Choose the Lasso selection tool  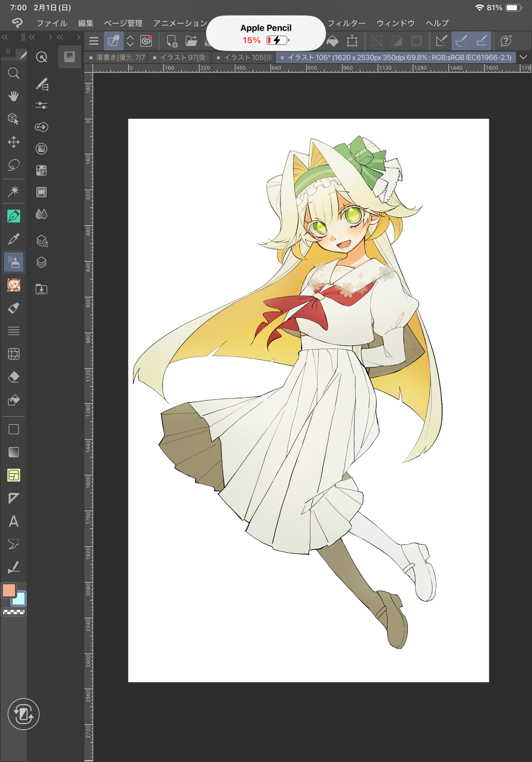[x=14, y=165]
